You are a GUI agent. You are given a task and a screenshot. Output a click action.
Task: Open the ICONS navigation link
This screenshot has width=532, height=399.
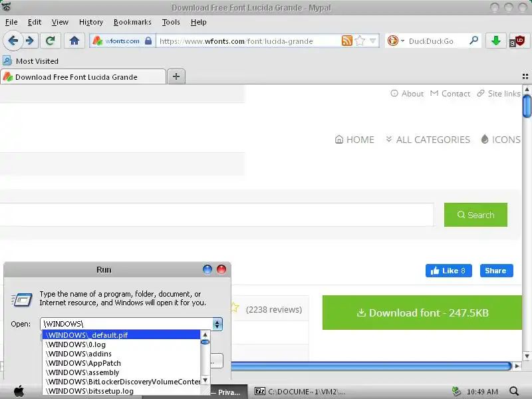[501, 140]
